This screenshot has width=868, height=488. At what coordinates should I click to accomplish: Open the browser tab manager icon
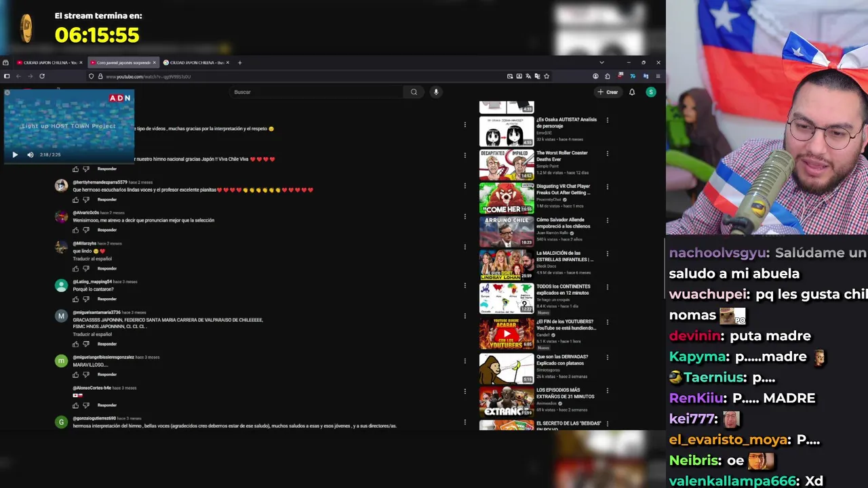5,62
